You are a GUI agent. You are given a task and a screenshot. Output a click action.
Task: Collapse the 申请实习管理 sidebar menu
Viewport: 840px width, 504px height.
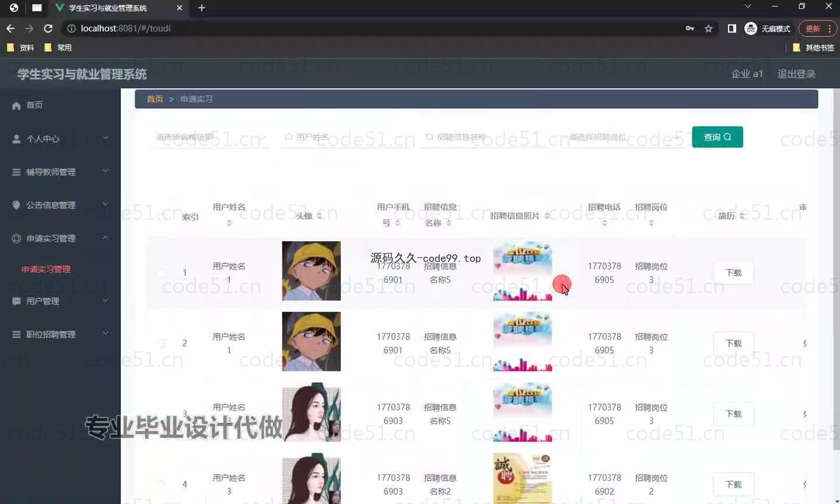point(60,239)
